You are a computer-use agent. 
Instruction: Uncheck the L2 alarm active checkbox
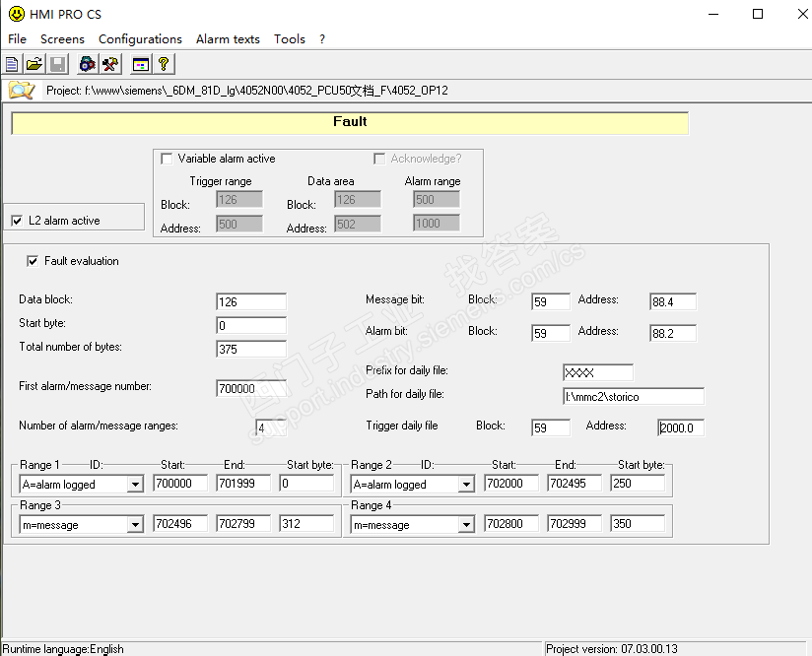tap(17, 221)
